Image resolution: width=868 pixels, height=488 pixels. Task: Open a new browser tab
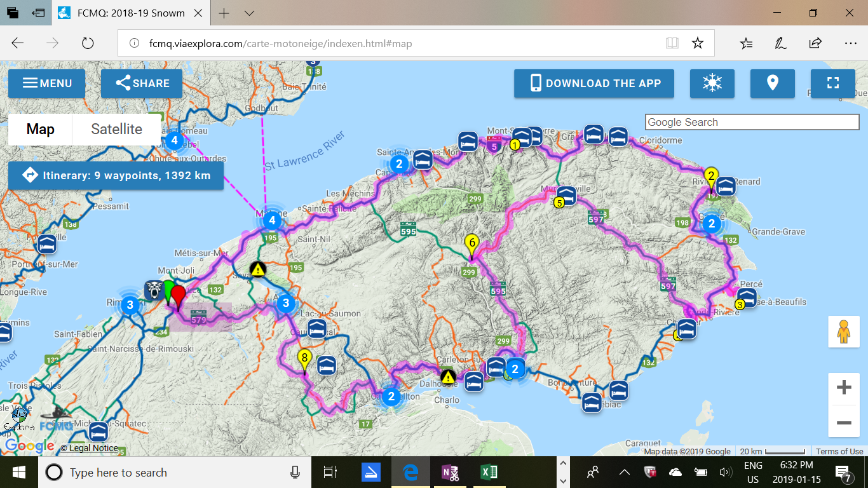pyautogui.click(x=224, y=13)
